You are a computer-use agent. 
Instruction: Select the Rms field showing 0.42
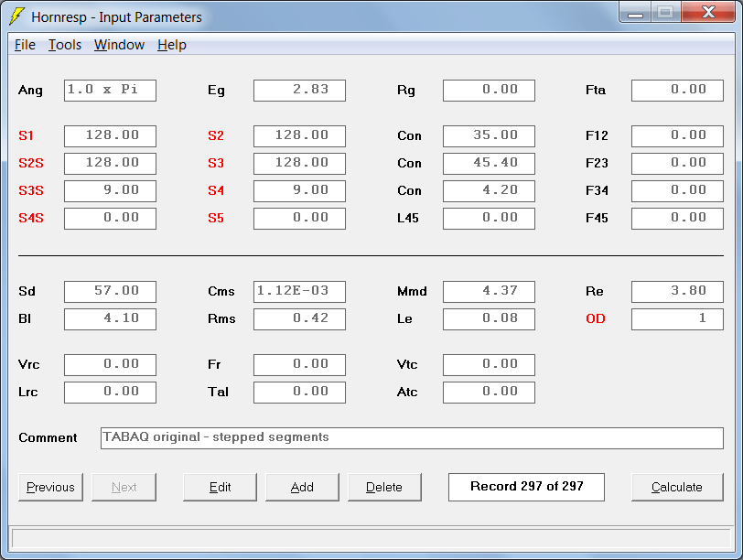tap(299, 319)
